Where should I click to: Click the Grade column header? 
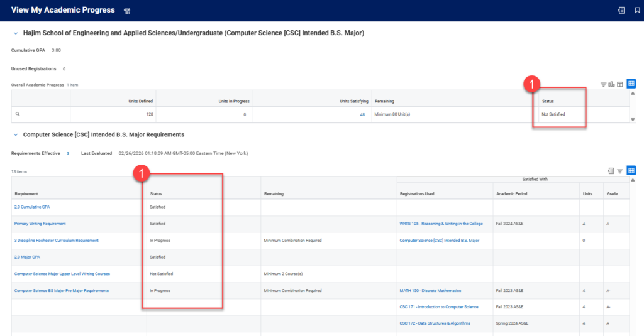click(x=612, y=193)
